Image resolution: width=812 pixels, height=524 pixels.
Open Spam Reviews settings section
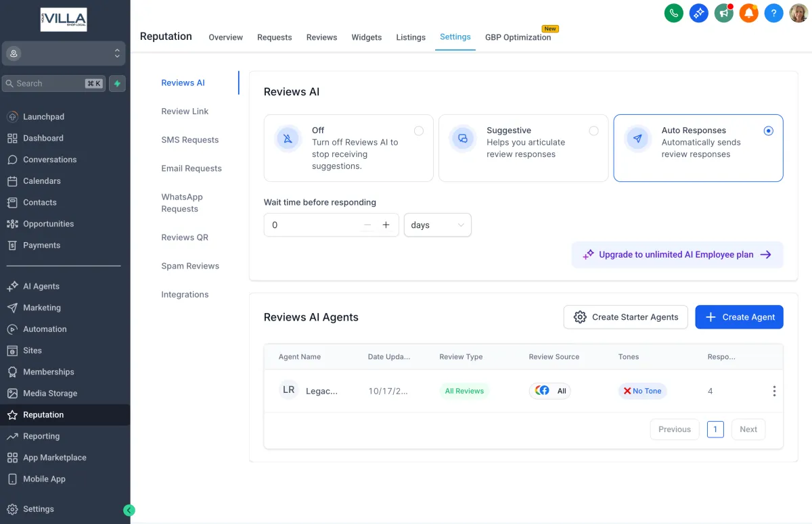pyautogui.click(x=190, y=266)
